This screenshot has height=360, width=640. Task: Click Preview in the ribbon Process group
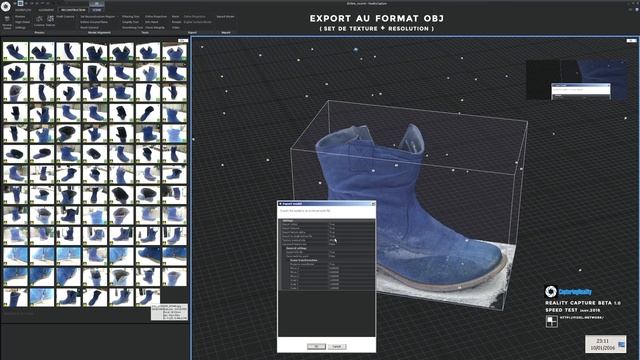pos(20,16)
